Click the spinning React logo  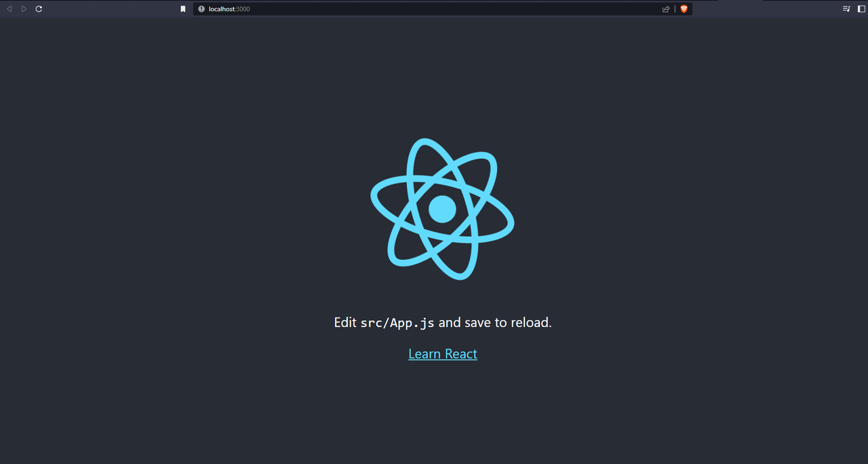pos(442,209)
